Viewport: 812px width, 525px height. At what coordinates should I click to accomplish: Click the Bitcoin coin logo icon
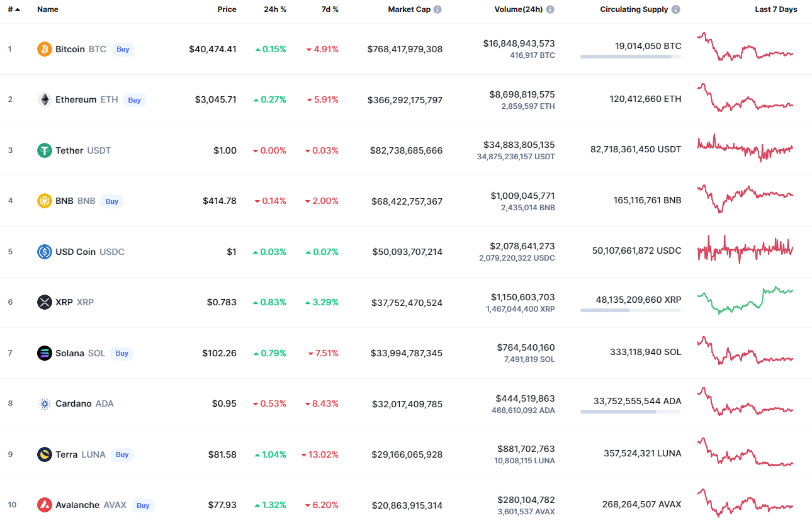44,49
